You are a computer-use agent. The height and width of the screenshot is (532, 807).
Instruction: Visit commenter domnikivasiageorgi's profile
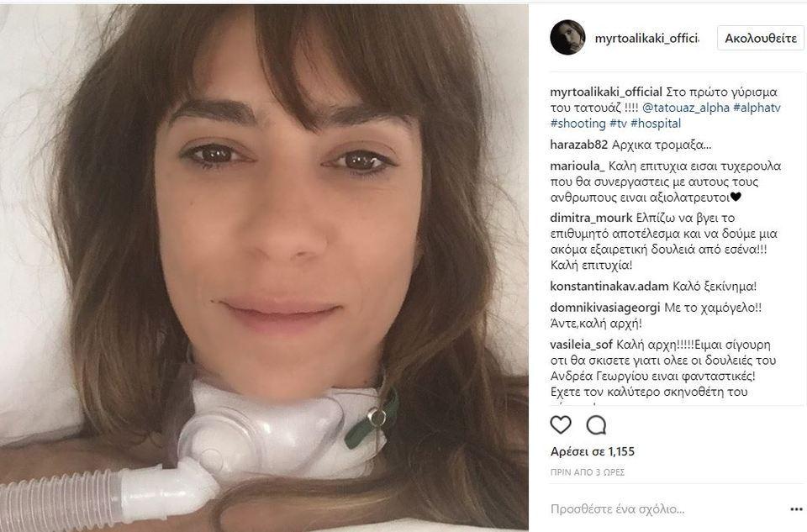[x=605, y=308]
